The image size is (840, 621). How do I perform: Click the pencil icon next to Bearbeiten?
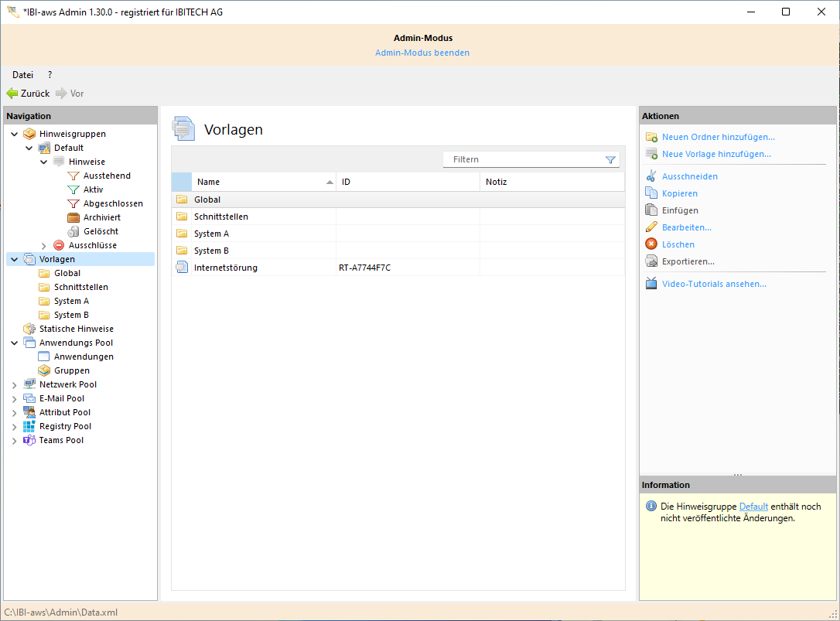(x=651, y=227)
